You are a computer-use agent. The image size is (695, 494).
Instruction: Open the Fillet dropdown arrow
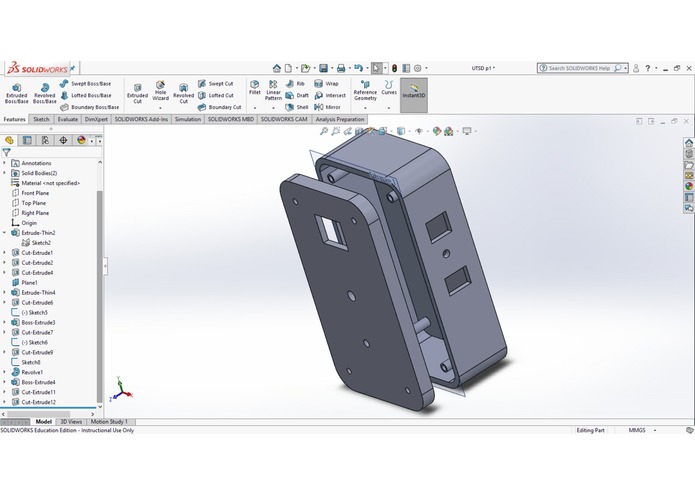(255, 108)
